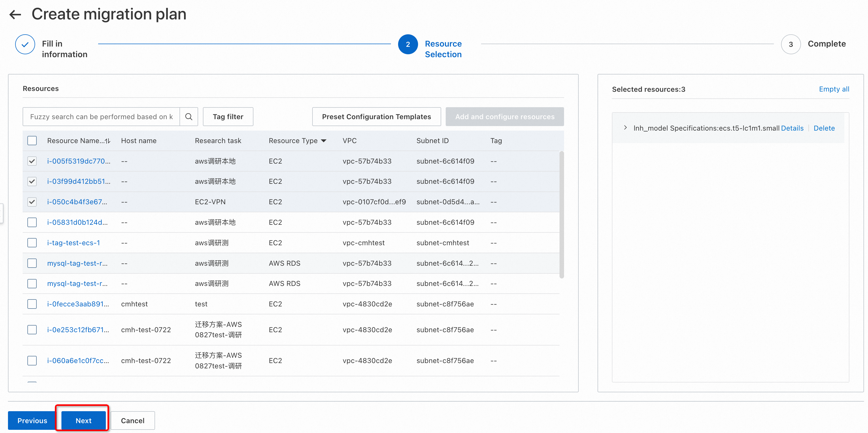Open resource i-005f5319dc770 link
The width and height of the screenshot is (868, 433).
(x=79, y=161)
